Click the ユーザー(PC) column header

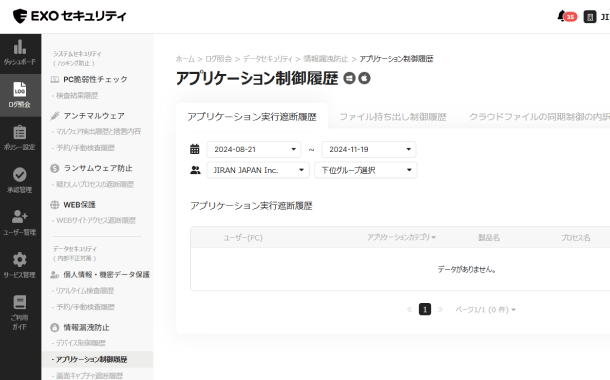243,238
